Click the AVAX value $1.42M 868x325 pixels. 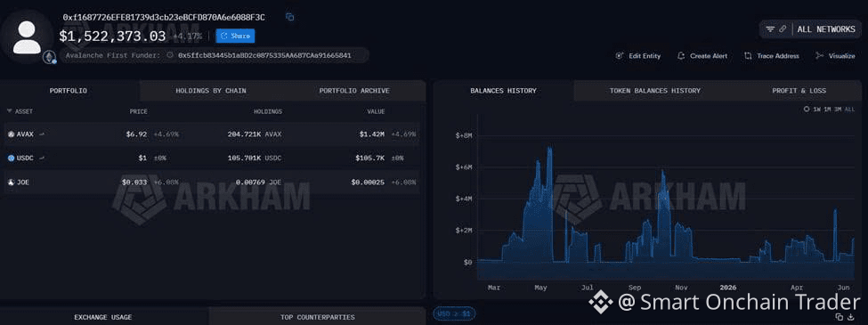[x=372, y=134]
